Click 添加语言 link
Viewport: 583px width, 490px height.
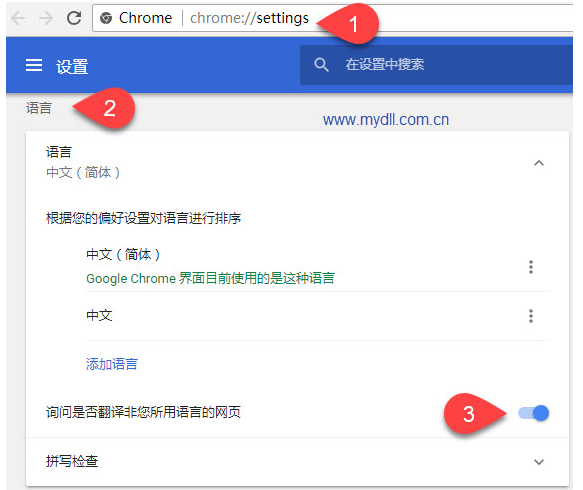click(112, 364)
